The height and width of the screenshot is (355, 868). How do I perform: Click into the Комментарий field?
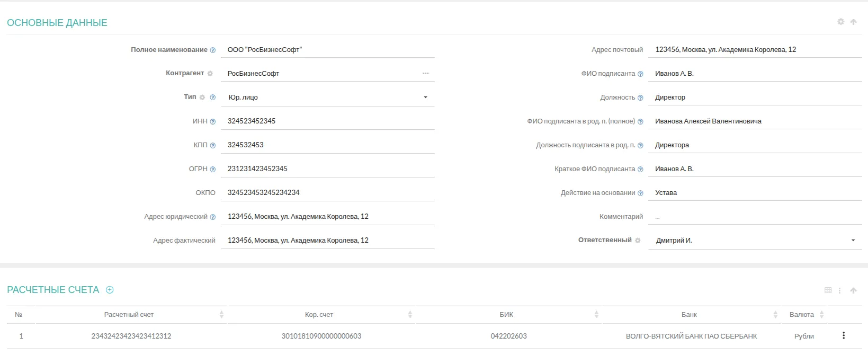pyautogui.click(x=755, y=217)
